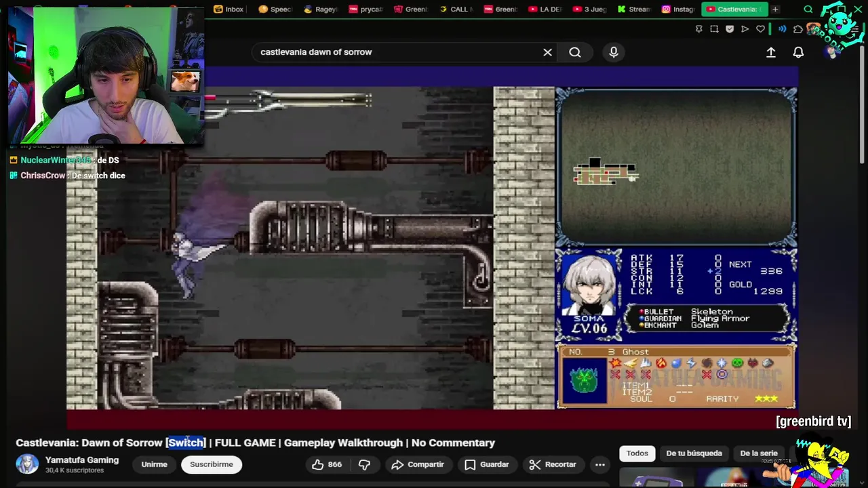Open the extensions puzzle icon

798,29
